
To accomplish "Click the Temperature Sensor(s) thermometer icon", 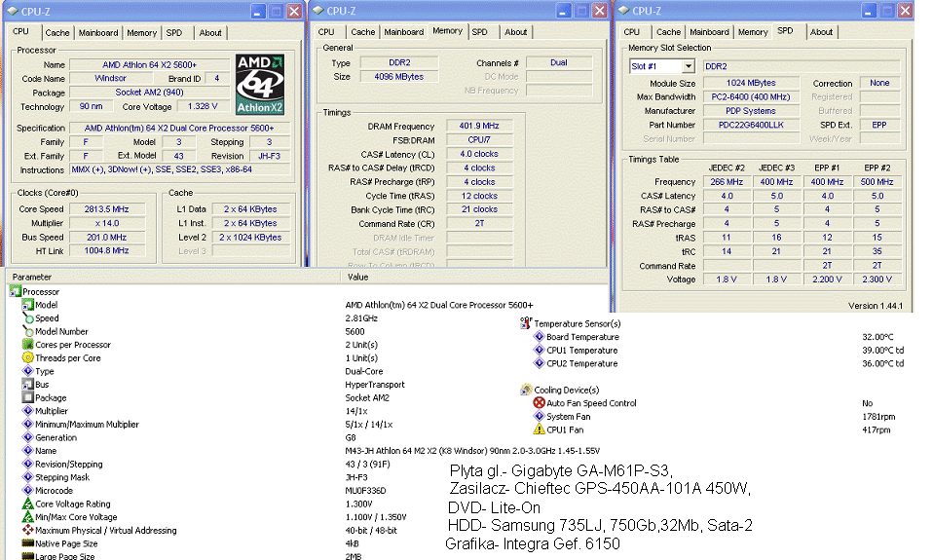I will [x=526, y=323].
